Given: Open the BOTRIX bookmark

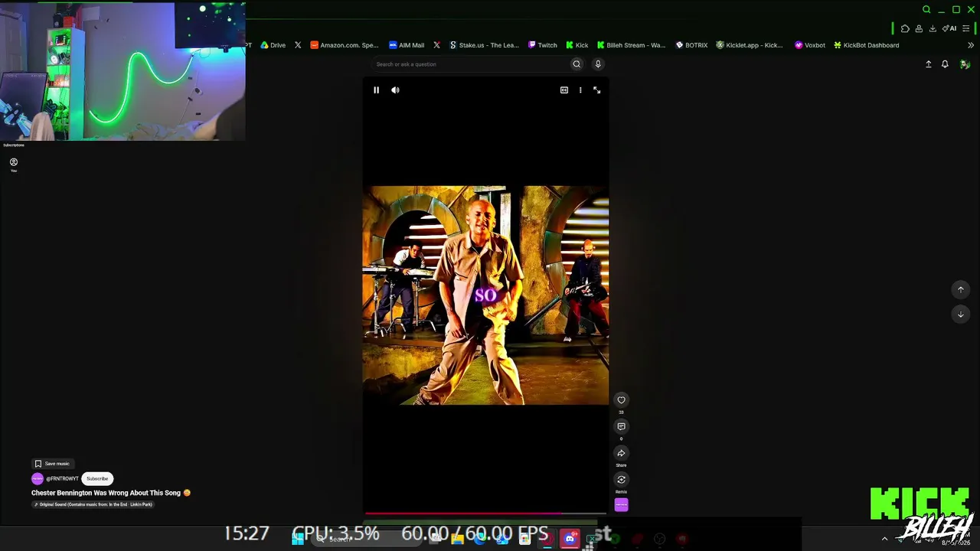Looking at the screenshot, I should [x=691, y=45].
